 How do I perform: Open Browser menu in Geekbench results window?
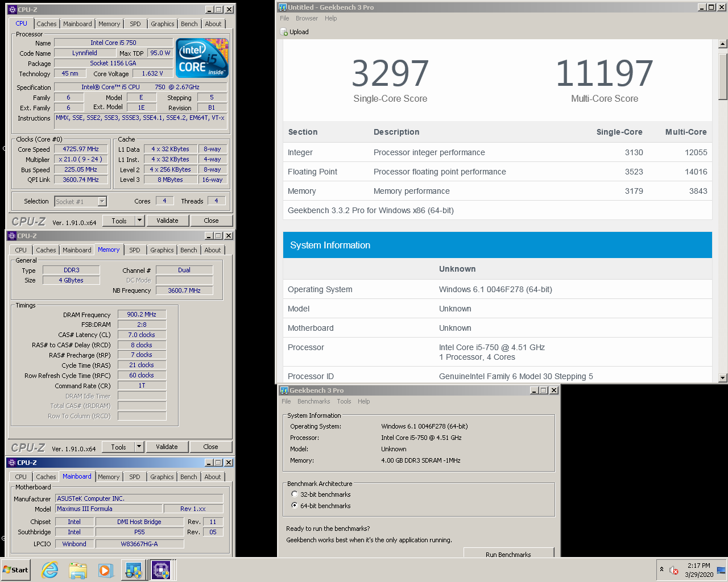point(307,18)
